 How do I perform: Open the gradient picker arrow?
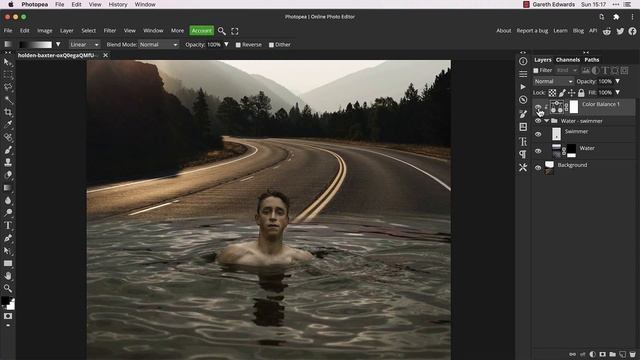coord(58,44)
